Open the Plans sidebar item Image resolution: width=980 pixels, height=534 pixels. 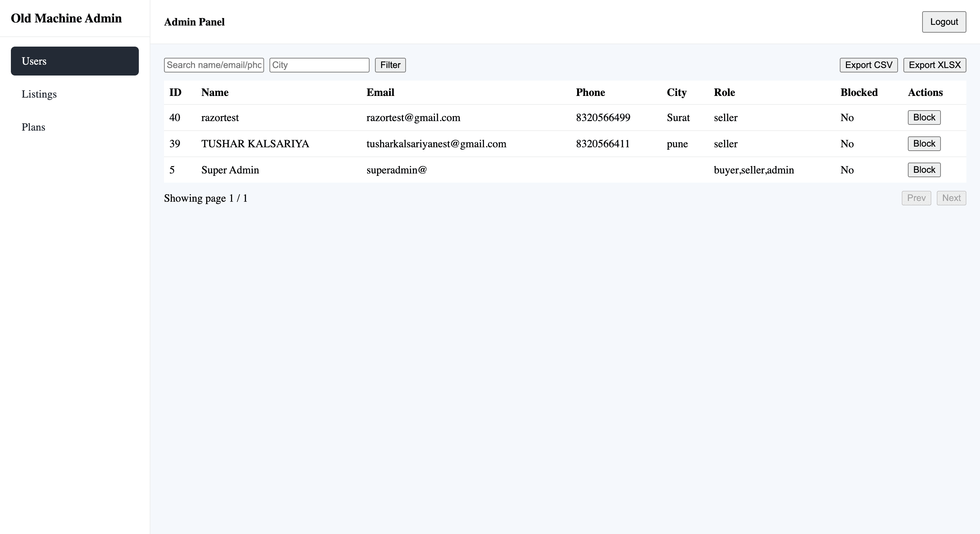point(33,127)
